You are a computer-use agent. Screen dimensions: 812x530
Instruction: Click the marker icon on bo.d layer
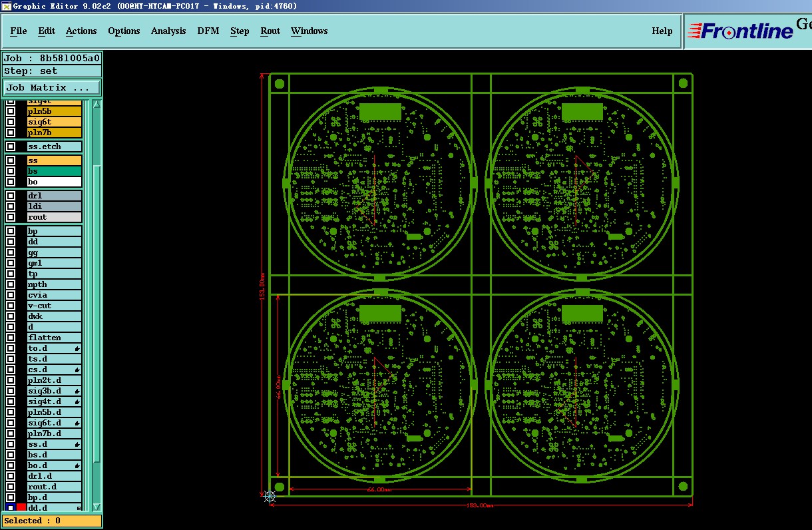pos(77,465)
